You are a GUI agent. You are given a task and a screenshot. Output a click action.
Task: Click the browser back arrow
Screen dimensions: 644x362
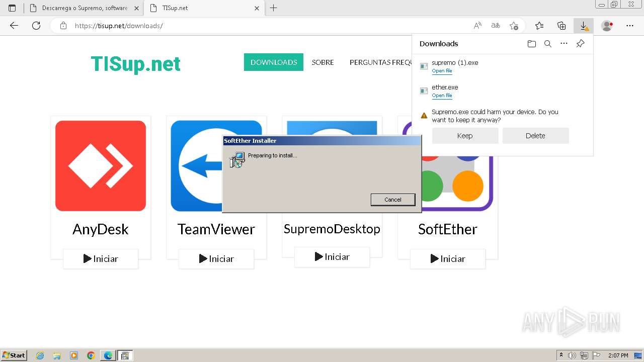pyautogui.click(x=14, y=26)
